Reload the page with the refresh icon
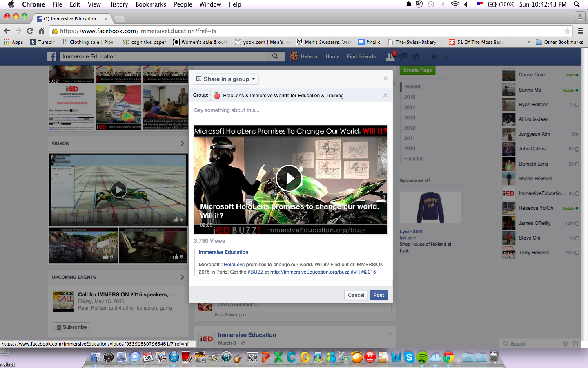This screenshot has height=368, width=588. (x=30, y=31)
